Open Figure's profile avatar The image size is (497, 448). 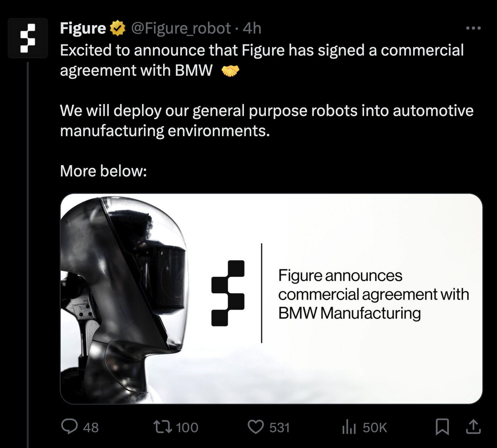click(x=27, y=38)
